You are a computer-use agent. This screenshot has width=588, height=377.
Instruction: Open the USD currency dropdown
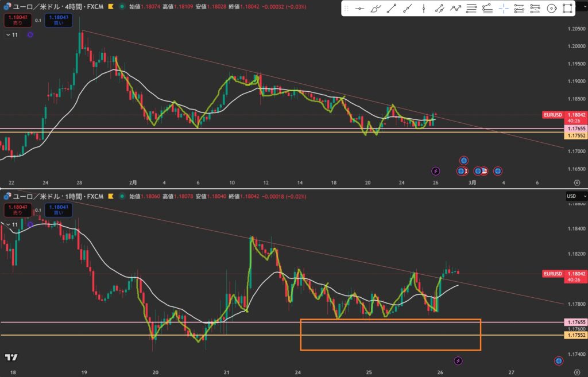point(571,196)
